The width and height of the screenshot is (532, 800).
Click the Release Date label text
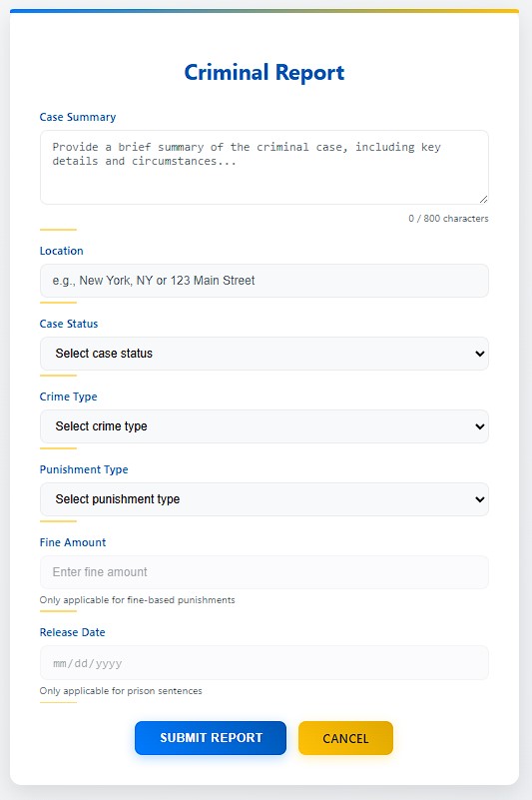pyautogui.click(x=73, y=632)
